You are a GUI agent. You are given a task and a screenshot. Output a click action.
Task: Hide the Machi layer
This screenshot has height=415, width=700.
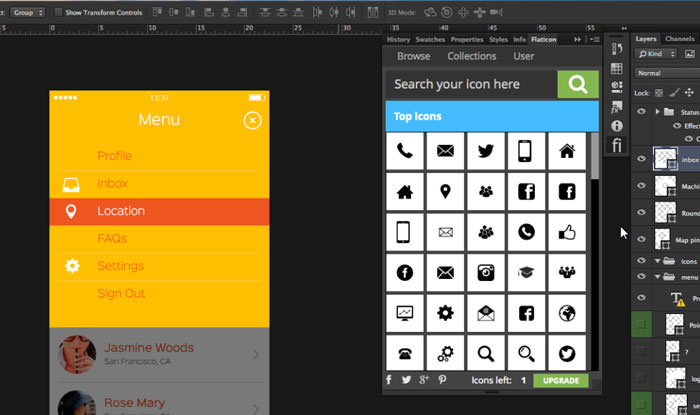642,186
